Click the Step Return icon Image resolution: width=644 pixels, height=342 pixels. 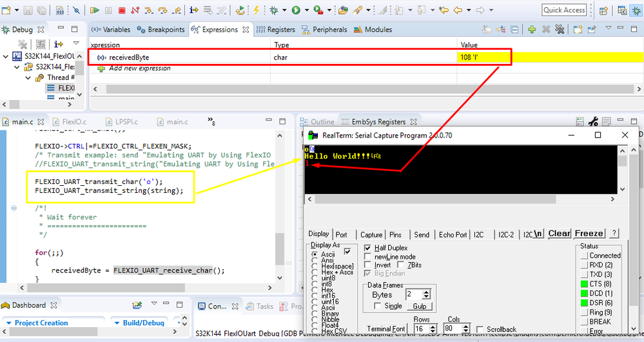pyautogui.click(x=177, y=10)
